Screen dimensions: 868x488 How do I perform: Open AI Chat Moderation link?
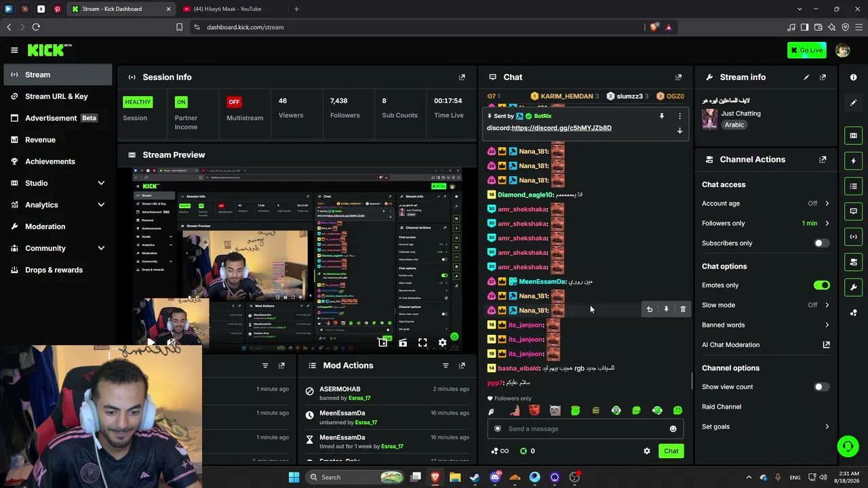pos(766,345)
